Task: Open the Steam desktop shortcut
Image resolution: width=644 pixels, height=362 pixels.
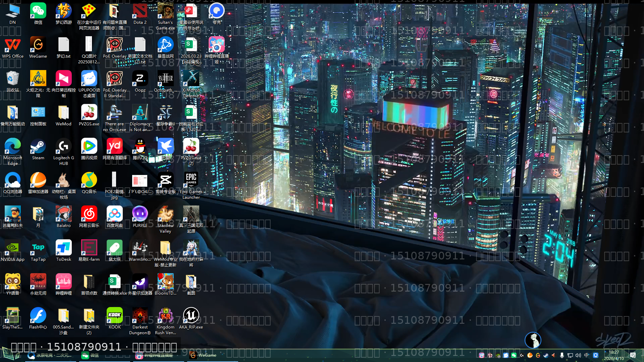Action: pyautogui.click(x=38, y=146)
